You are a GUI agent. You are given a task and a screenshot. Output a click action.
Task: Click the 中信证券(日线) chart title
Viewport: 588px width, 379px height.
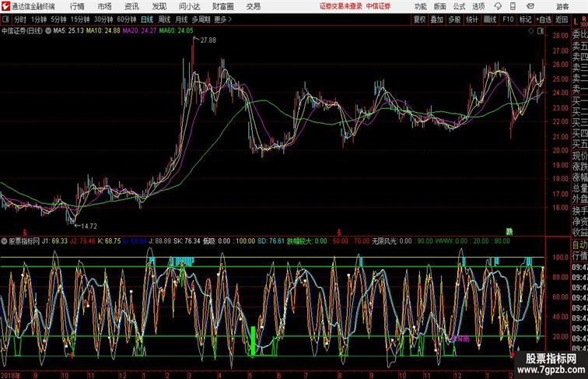pyautogui.click(x=22, y=31)
